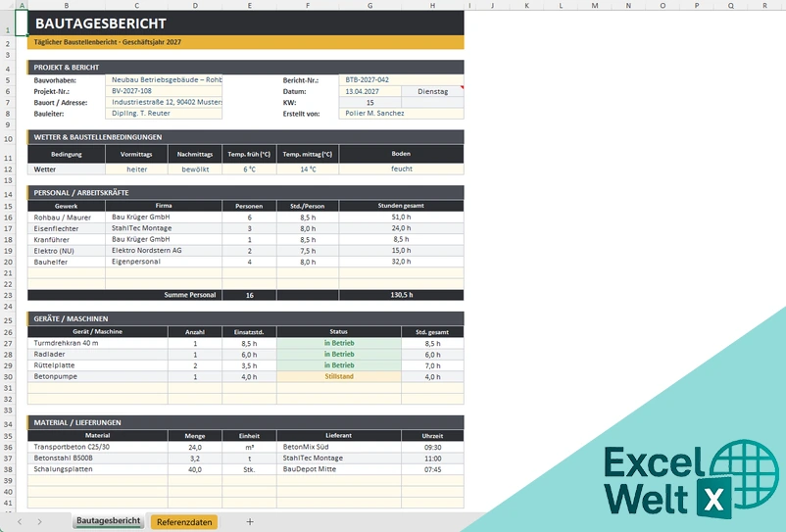The width and height of the screenshot is (786, 532).
Task: Select Bericht-Nr. cell BTB-2027-042
Action: pyautogui.click(x=401, y=79)
